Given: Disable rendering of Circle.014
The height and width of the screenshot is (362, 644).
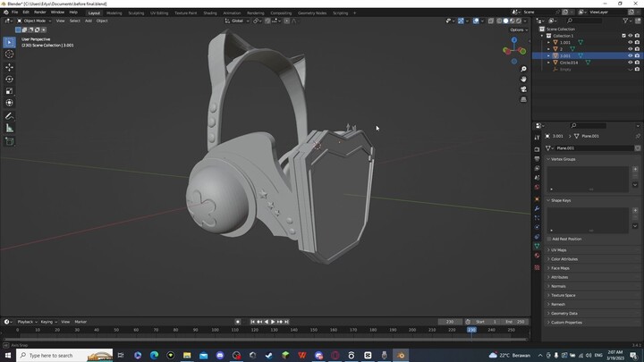Looking at the screenshot, I should tap(637, 63).
